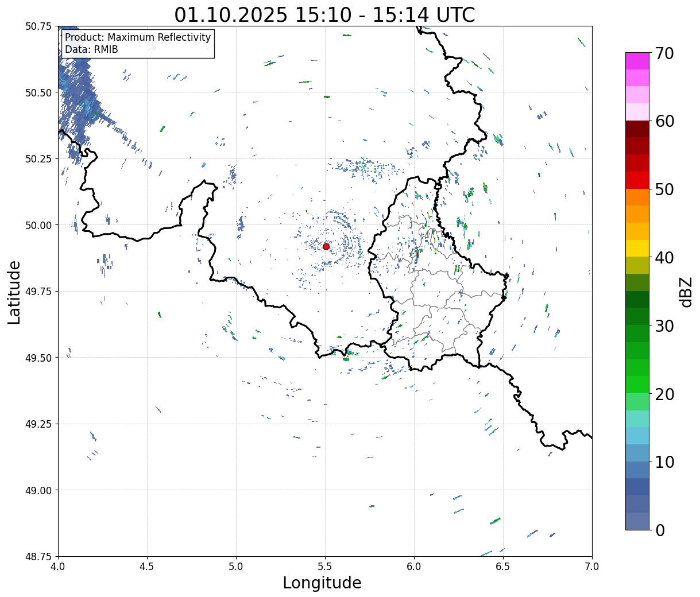
Task: Pick the yellow 40 dBZ colorbar segment
Action: (637, 249)
